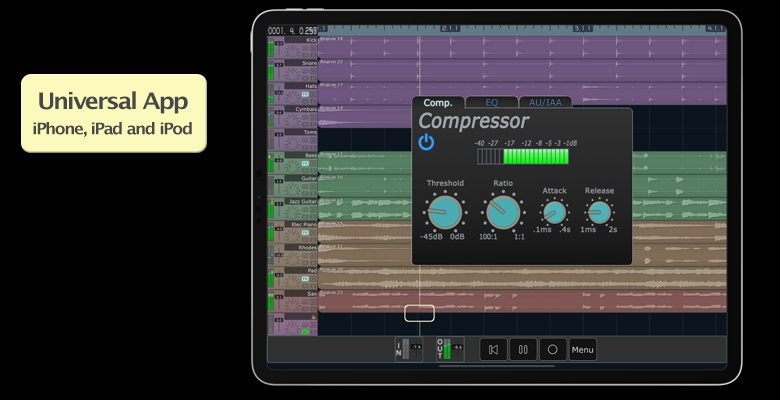This screenshot has height=400, width=780.
Task: Click the time position display
Action: [x=292, y=30]
